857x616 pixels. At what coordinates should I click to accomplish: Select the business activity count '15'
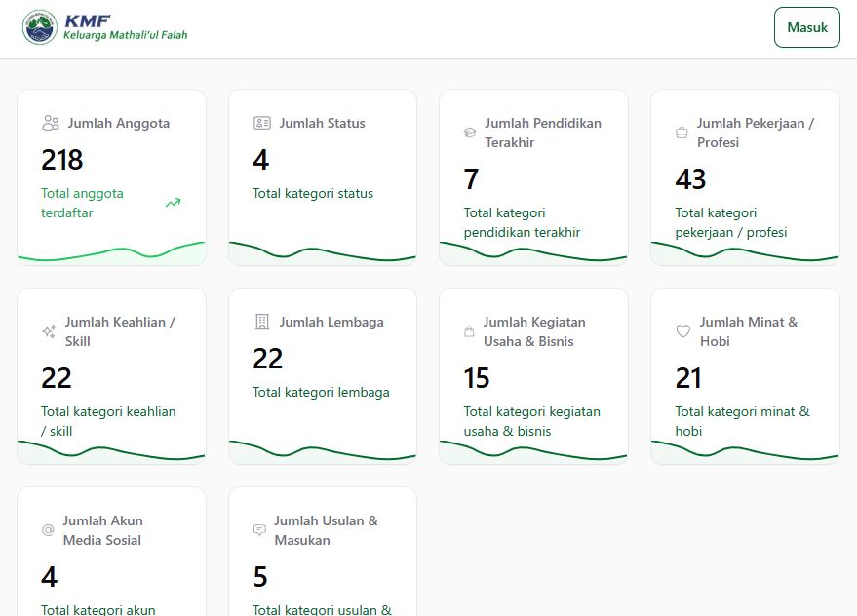pyautogui.click(x=477, y=378)
